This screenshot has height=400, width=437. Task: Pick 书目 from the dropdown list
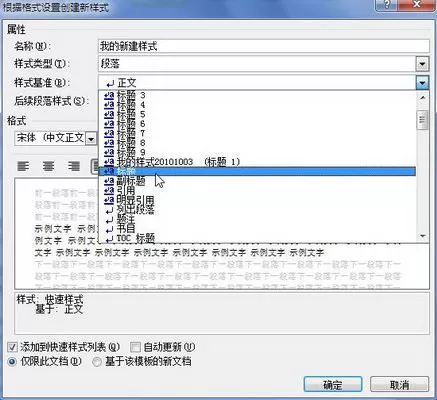pyautogui.click(x=257, y=229)
